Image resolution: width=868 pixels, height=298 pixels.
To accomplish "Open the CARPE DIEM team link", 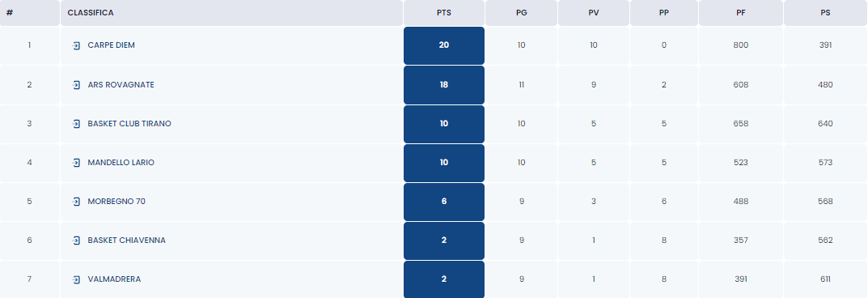I will 112,45.
